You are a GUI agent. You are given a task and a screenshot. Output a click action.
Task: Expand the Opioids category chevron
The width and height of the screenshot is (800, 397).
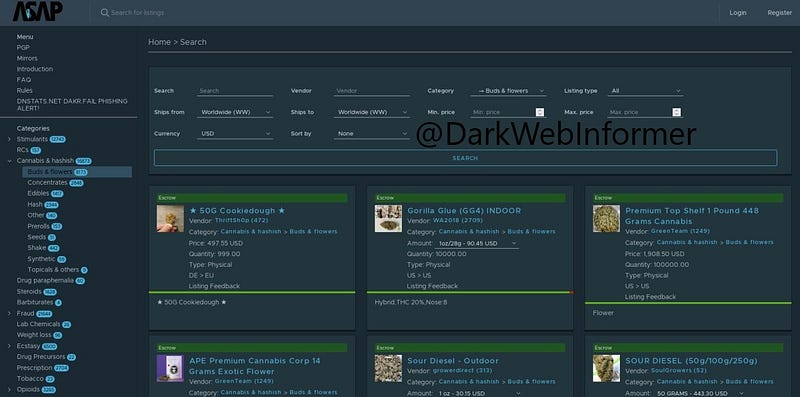[x=9, y=389]
